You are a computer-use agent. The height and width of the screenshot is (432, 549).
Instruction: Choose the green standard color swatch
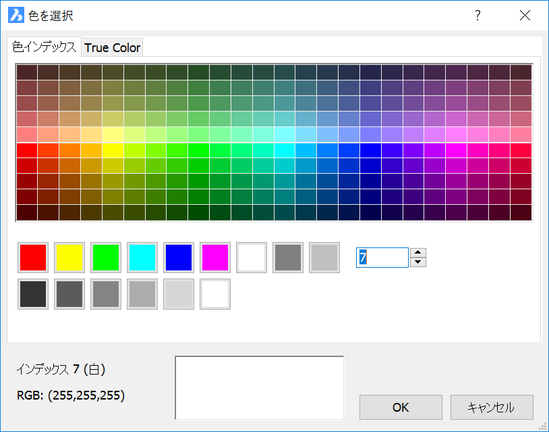click(106, 258)
